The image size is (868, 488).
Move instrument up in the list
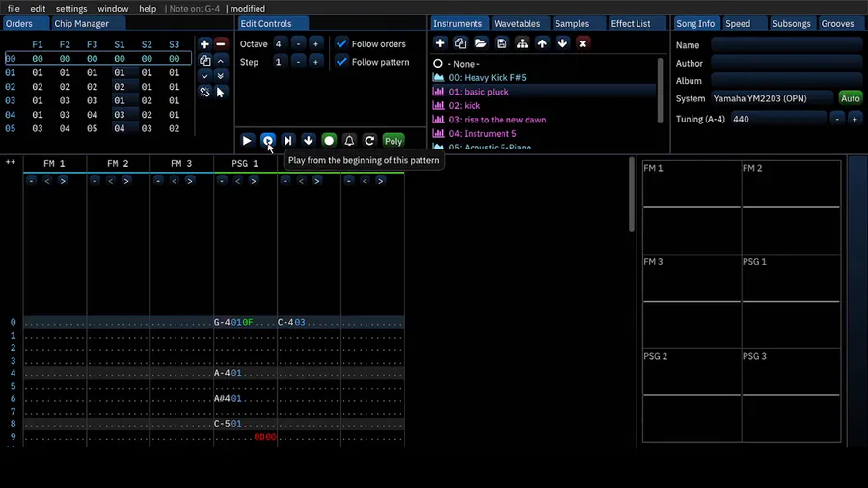542,43
